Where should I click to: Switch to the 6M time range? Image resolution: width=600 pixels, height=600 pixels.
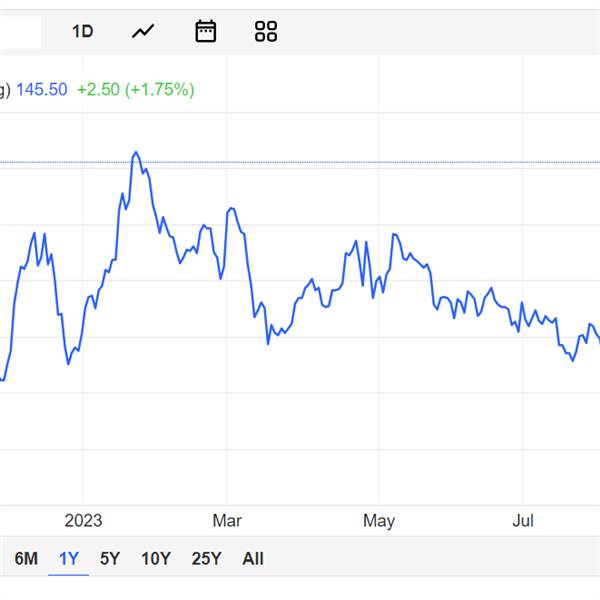[26, 559]
